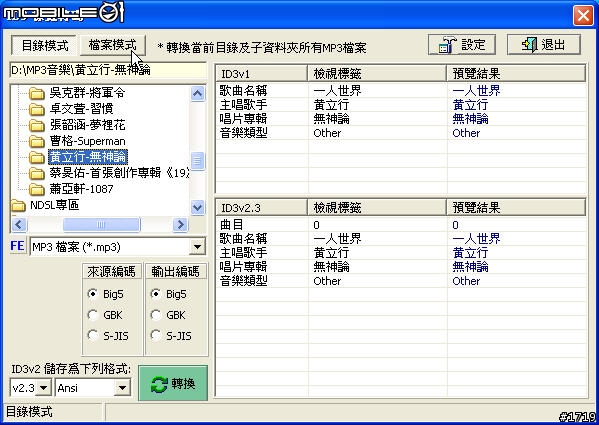Image resolution: width=599 pixels, height=425 pixels.
Task: Click ID3v2.3 歌曲名稱 row label
Action: point(243,239)
